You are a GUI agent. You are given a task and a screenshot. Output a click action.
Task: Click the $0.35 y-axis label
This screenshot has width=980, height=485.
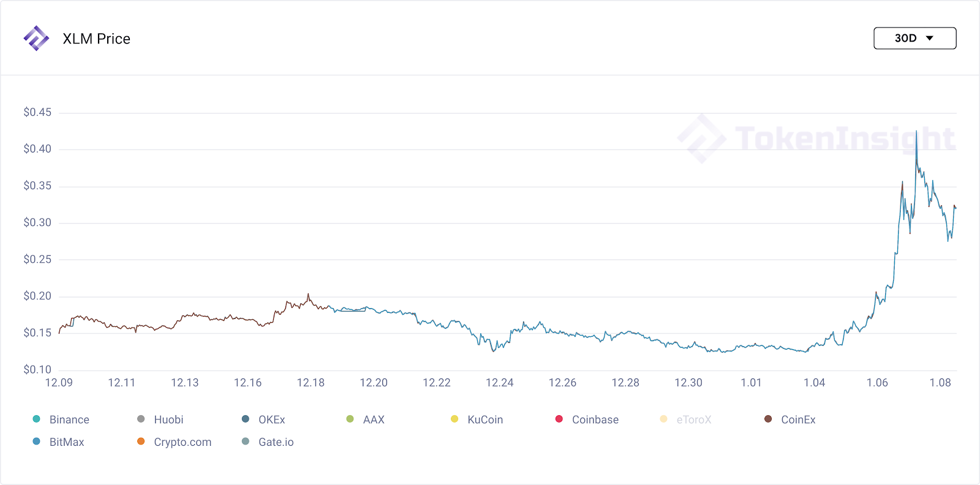37,186
